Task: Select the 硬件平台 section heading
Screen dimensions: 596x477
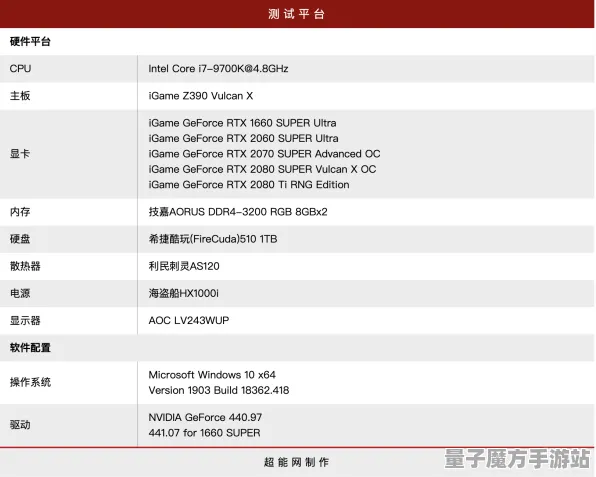Action: pyautogui.click(x=30, y=41)
